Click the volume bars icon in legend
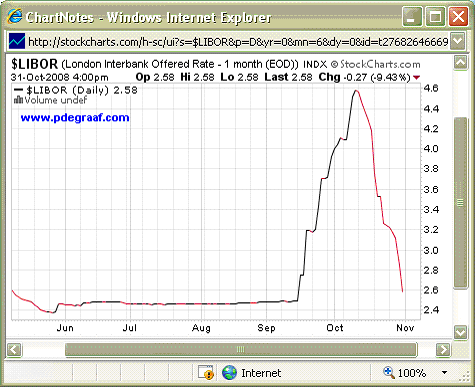The height and width of the screenshot is (389, 475). [19, 99]
